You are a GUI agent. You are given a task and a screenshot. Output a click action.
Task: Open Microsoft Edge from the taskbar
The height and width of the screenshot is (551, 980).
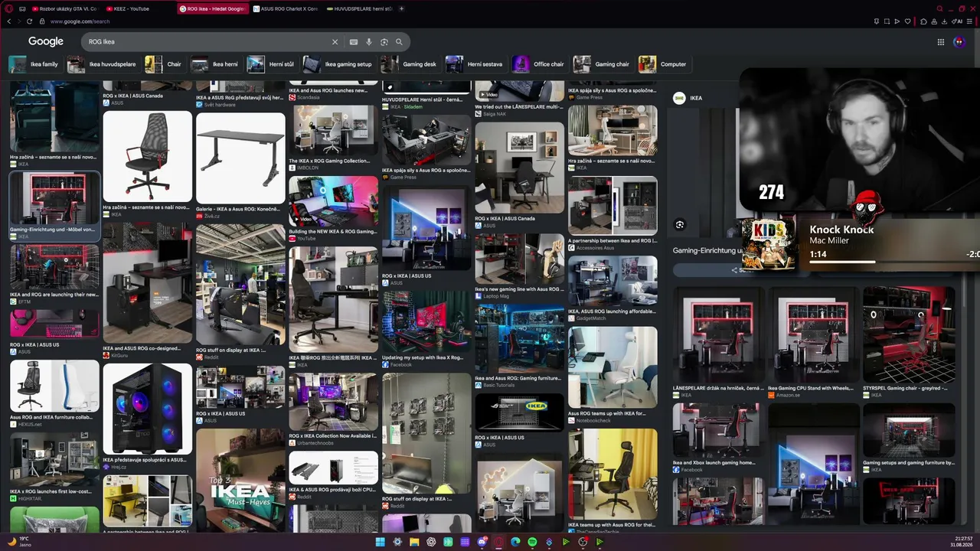515,542
